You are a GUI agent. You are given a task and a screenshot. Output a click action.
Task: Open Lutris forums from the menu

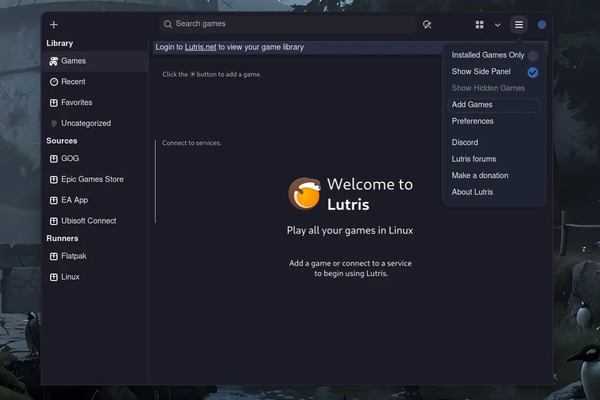tap(494, 159)
